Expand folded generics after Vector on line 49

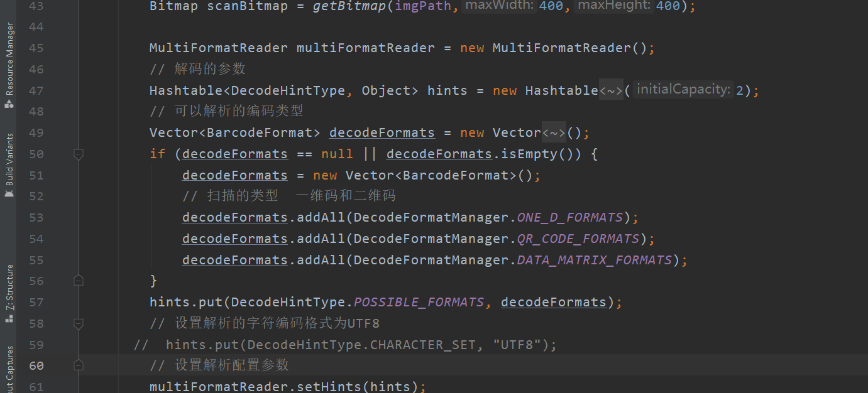click(554, 132)
